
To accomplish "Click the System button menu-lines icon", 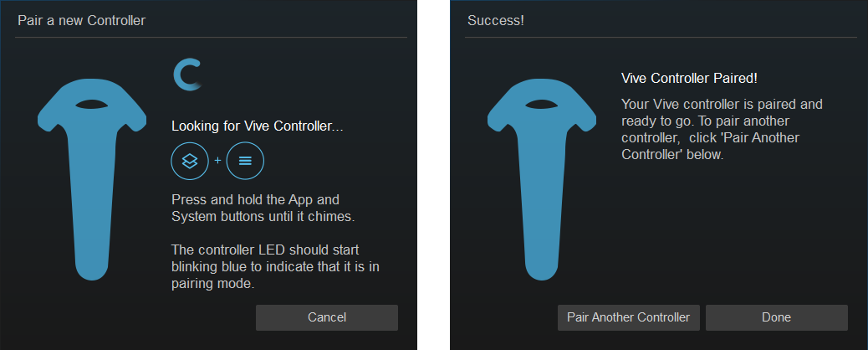I will (x=245, y=161).
